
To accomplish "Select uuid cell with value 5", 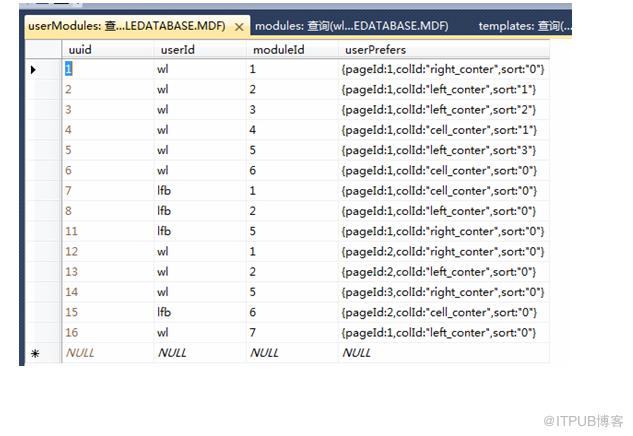I will point(108,150).
